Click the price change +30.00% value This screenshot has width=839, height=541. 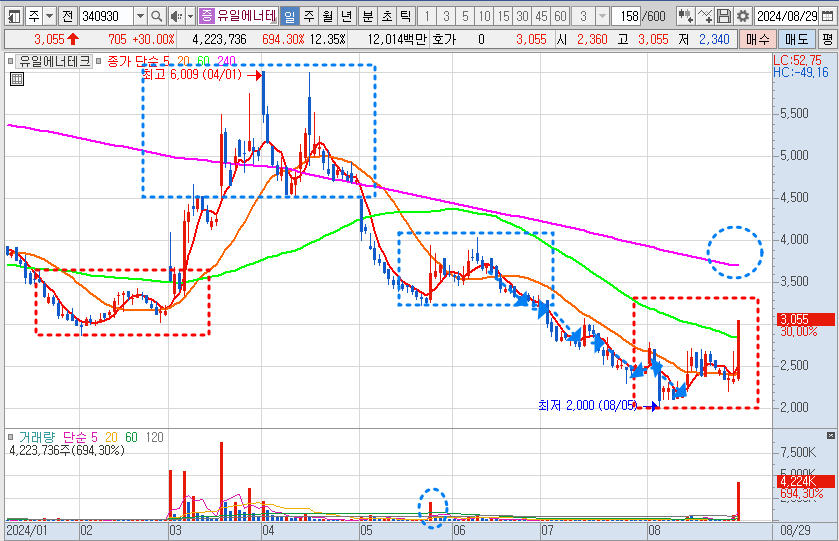tap(154, 40)
